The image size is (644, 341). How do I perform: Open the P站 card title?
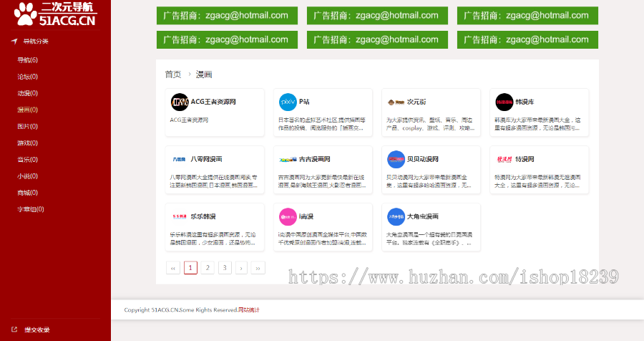[x=304, y=102]
